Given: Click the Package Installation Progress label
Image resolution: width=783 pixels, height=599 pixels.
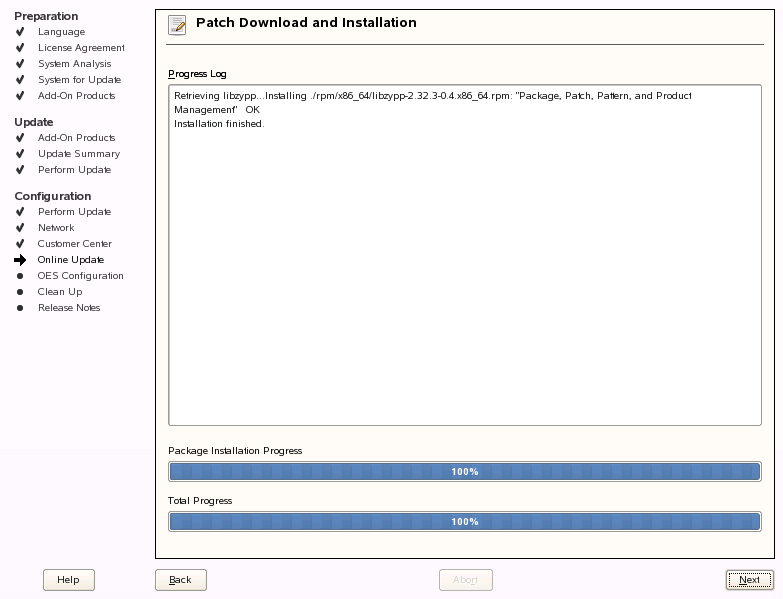Looking at the screenshot, I should 235,451.
